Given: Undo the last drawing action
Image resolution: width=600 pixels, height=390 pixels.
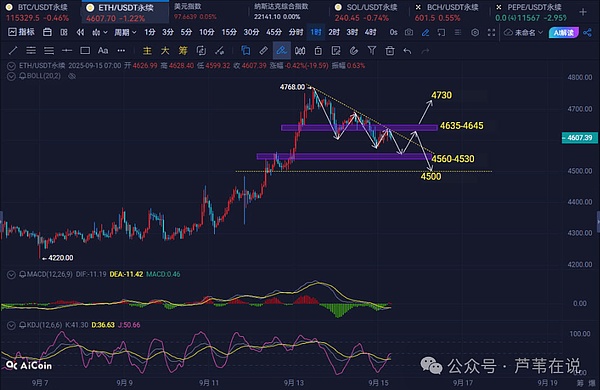Looking at the screenshot, I should point(408,51).
